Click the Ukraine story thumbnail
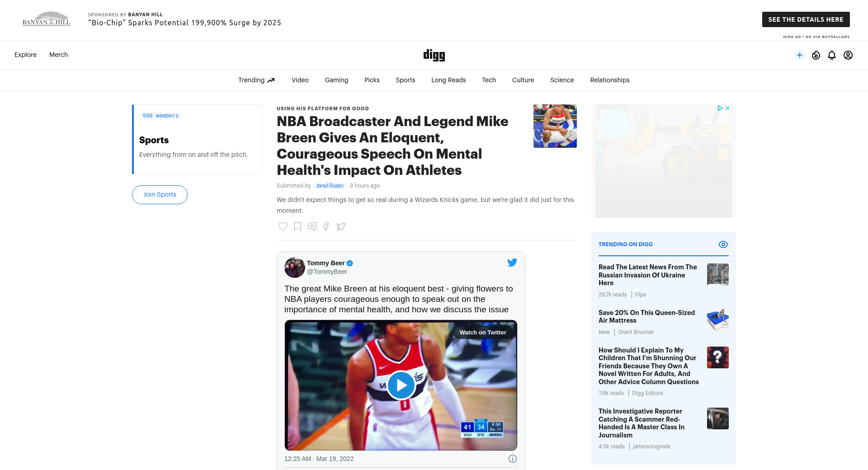Screen dimensions: 868x470 718,274
